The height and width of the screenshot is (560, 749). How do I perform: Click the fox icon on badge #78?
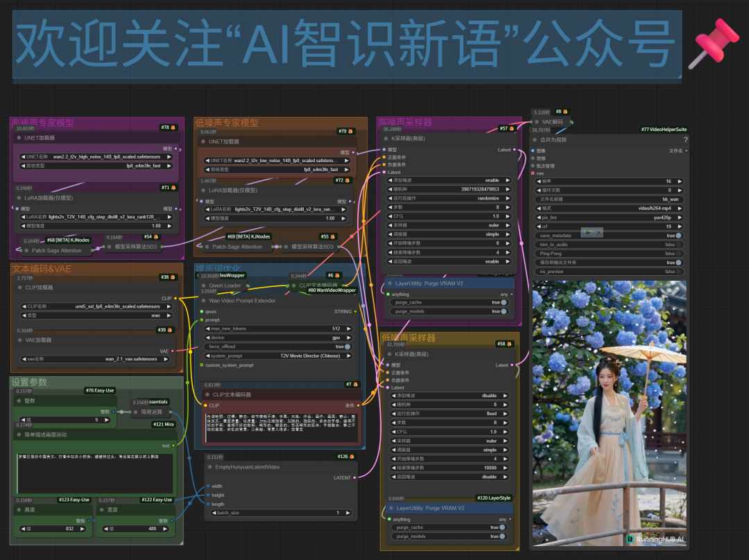coord(173,128)
